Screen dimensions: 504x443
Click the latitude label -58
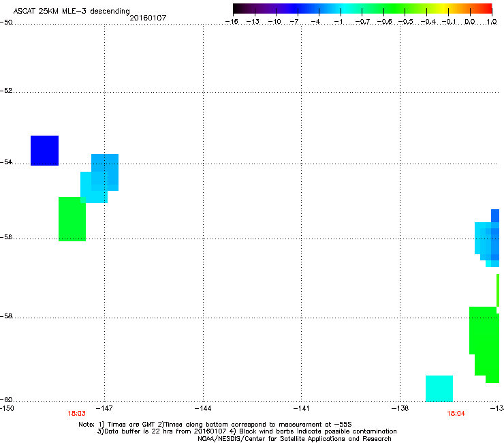[6, 316]
